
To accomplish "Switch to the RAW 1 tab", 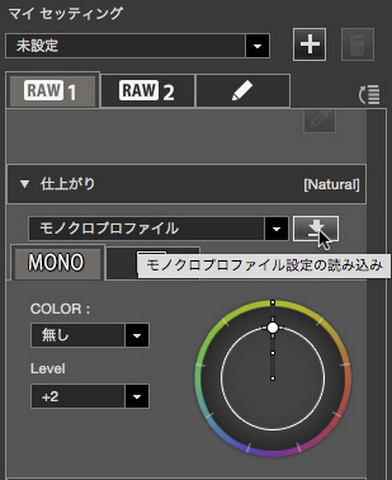I will (53, 91).
